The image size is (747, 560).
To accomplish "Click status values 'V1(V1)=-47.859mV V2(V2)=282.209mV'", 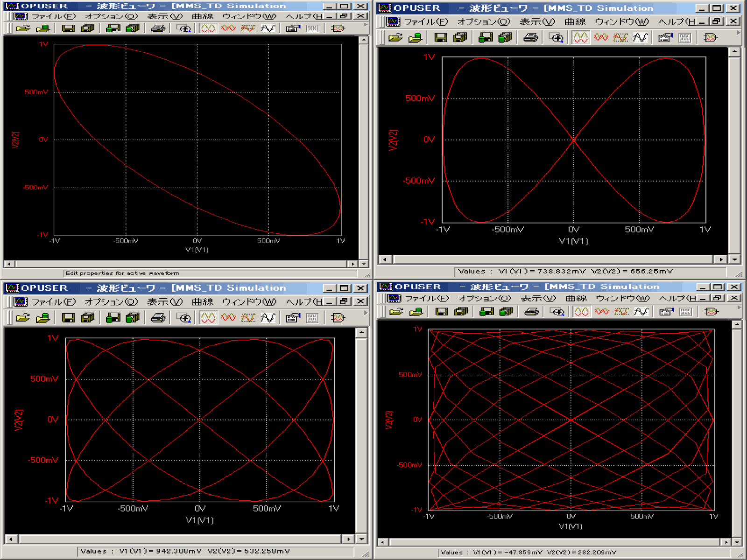I will (544, 553).
